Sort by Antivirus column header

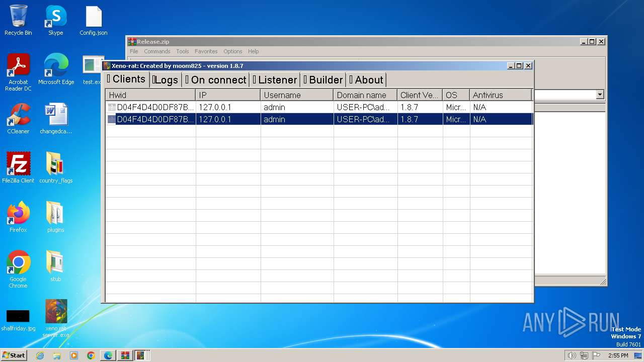(501, 95)
